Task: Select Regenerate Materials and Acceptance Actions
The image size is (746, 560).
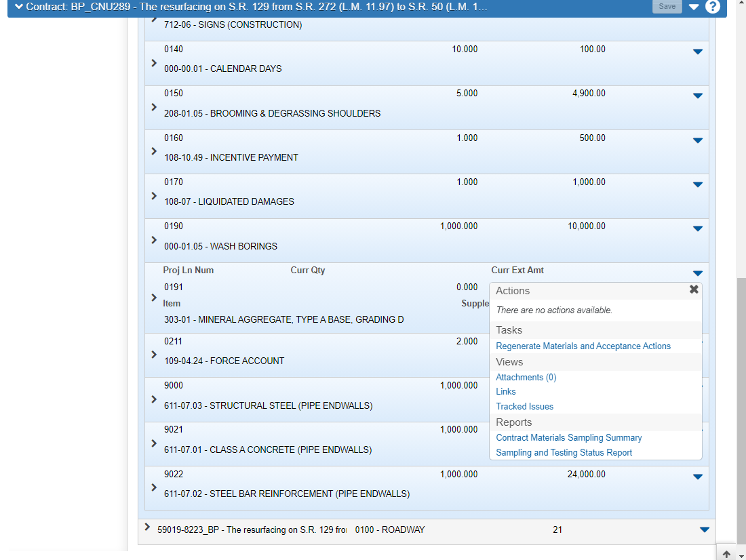Action: coord(583,346)
